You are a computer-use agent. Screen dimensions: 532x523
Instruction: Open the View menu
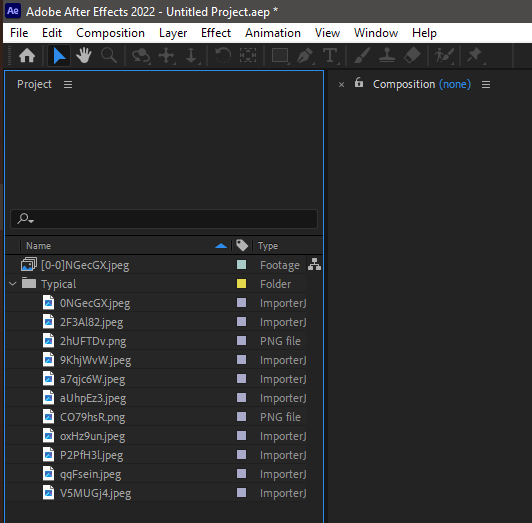click(327, 33)
